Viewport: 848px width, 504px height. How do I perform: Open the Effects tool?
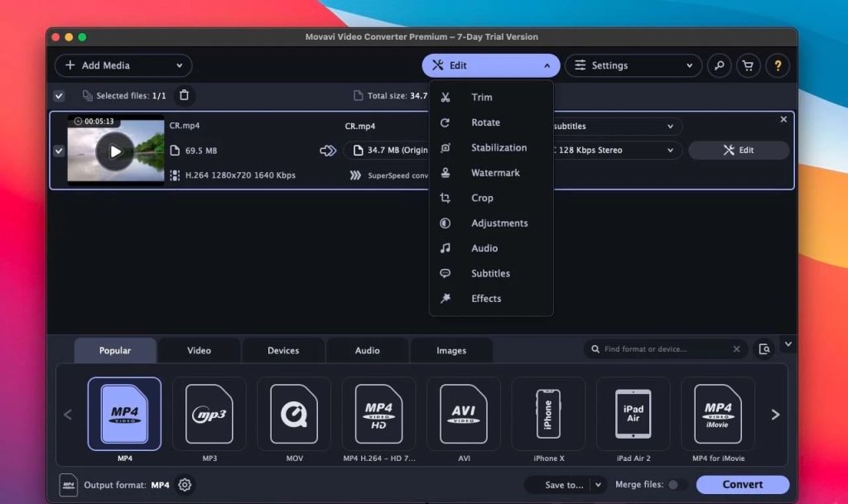coord(486,299)
